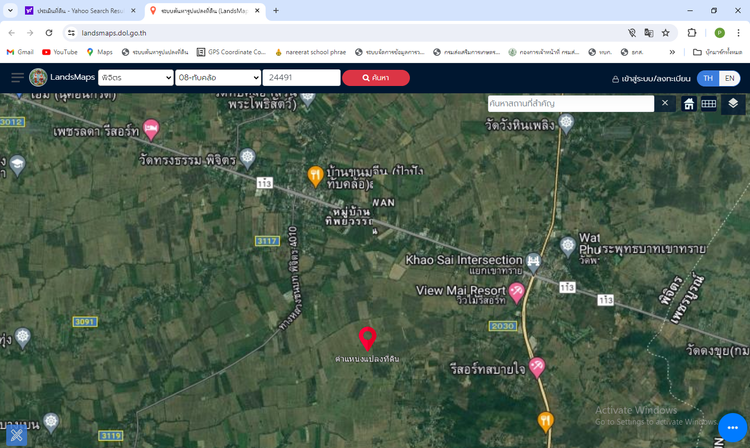
Task: Click the map layers icon
Action: 733,103
